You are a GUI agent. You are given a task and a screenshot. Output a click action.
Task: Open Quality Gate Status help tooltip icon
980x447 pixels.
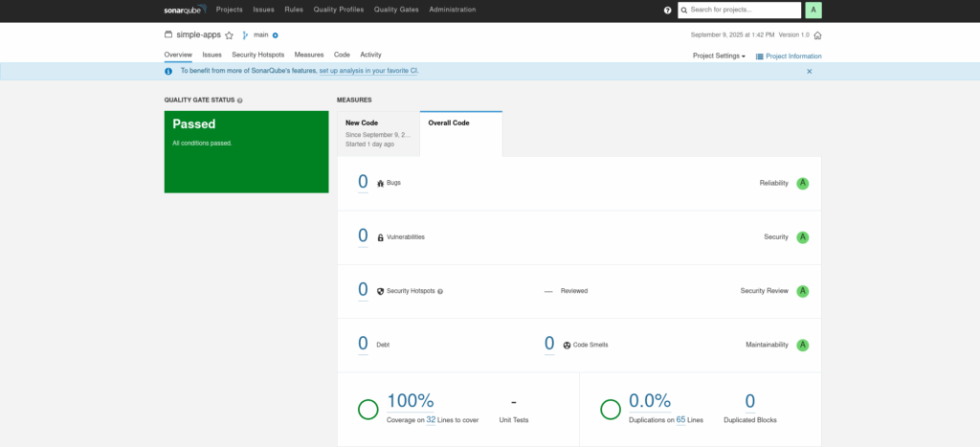coord(239,100)
